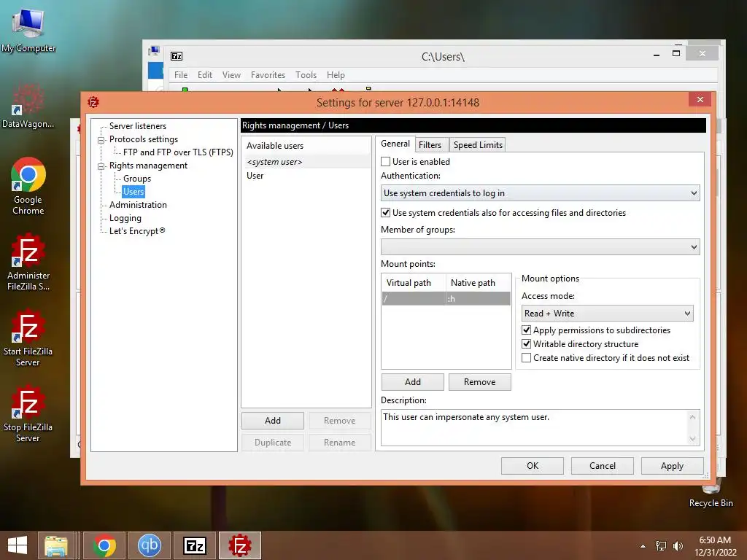Open the network tray icon

coord(661,546)
